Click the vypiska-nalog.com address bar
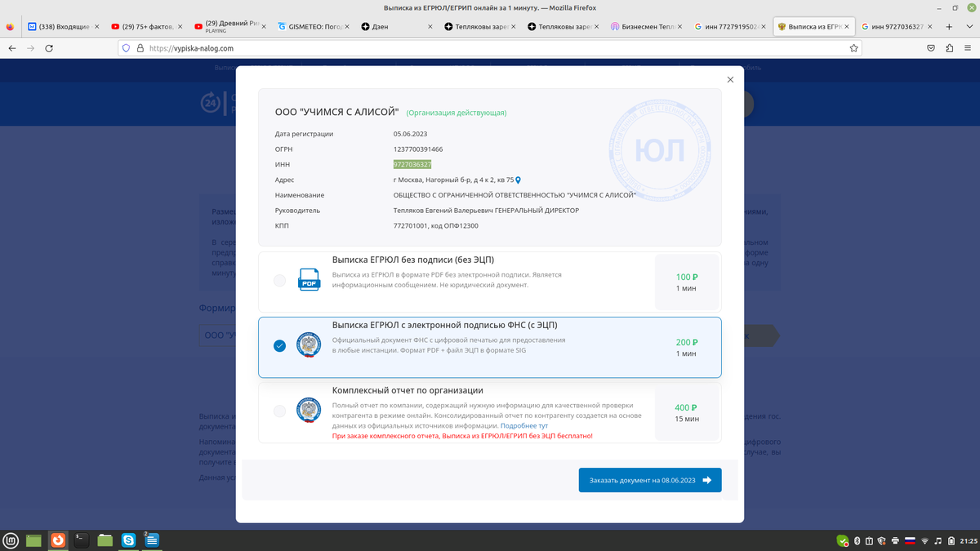 [490, 48]
